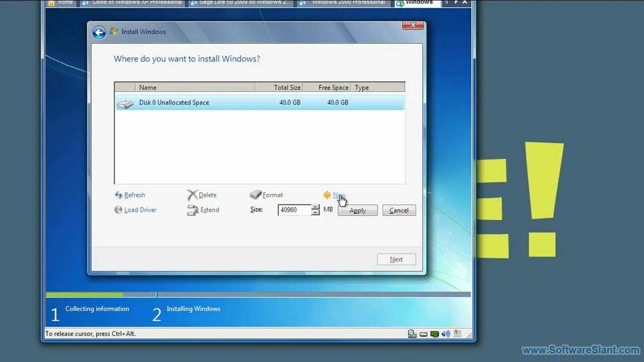Click the Format drive icon
This screenshot has height=362, width=644.
256,195
